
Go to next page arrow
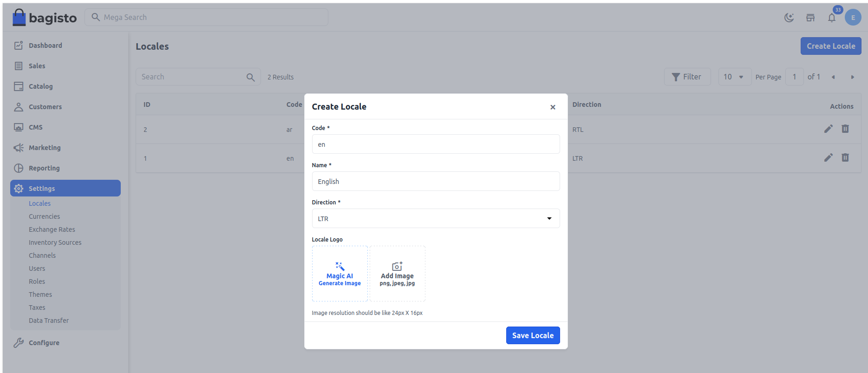coord(852,77)
